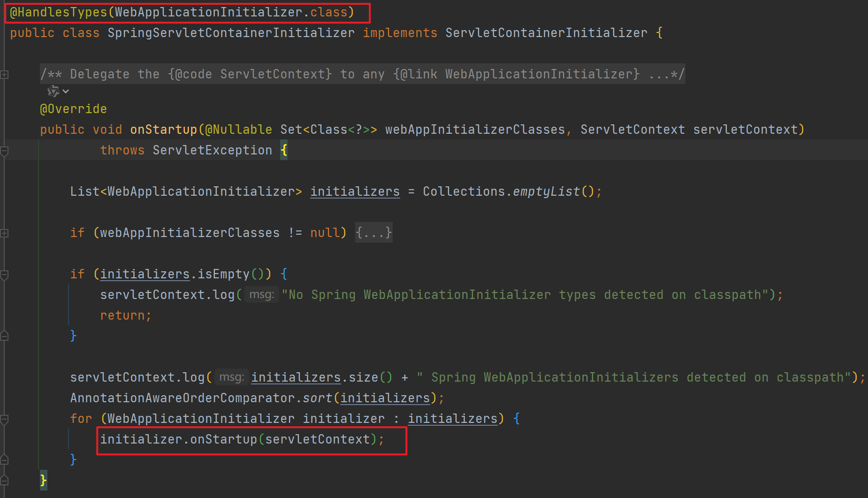The image size is (868, 498).
Task: Click fold end marker of onStartup method
Action: 4,480
